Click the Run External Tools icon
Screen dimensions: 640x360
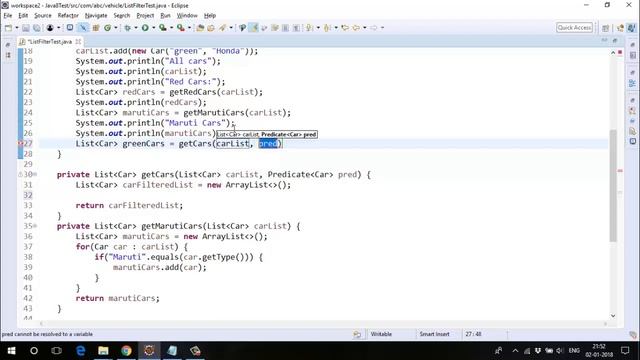click(180, 28)
